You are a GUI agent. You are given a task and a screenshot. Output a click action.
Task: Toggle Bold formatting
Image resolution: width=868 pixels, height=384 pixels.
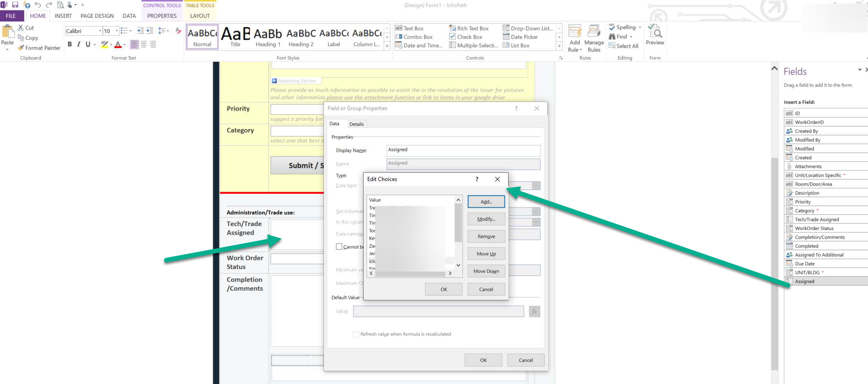(x=70, y=44)
